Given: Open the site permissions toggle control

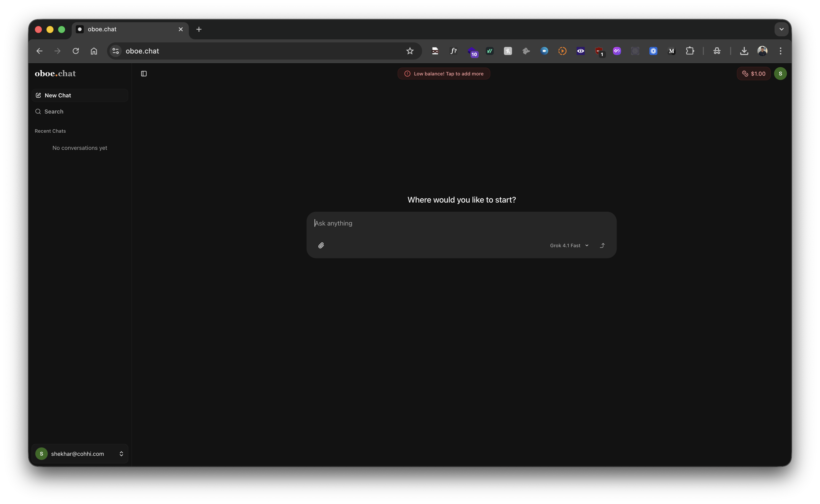Looking at the screenshot, I should (115, 51).
